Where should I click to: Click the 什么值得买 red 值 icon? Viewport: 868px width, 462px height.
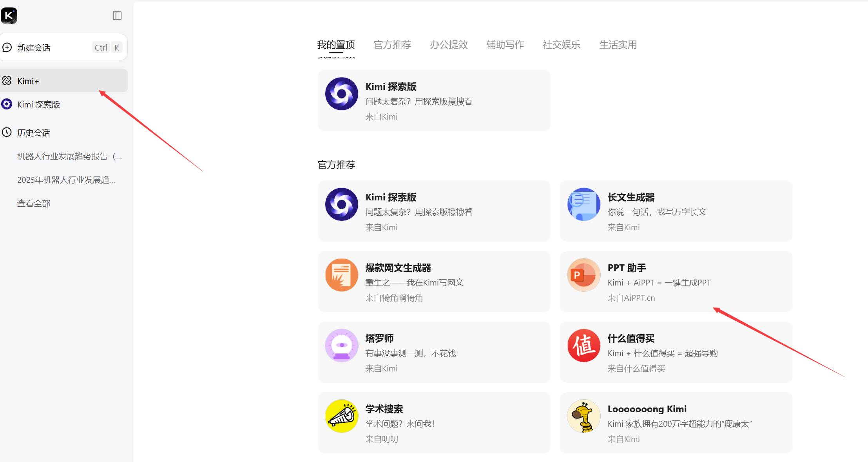pyautogui.click(x=584, y=346)
